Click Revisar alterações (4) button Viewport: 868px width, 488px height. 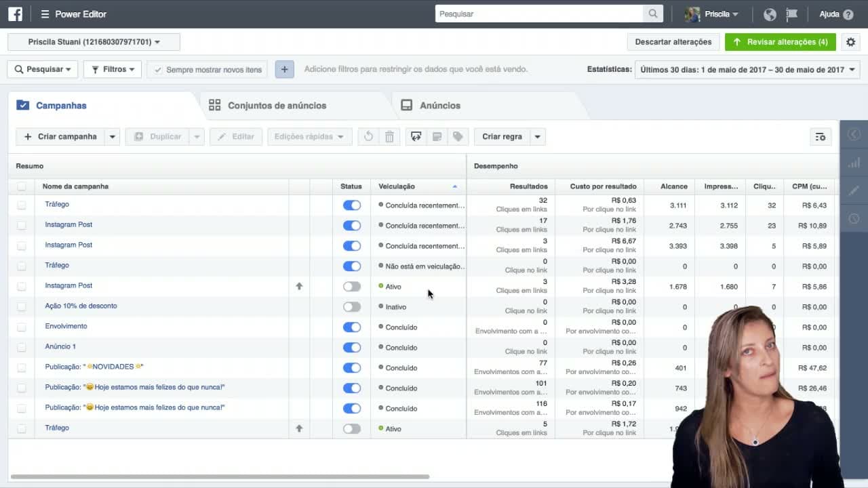[781, 42]
